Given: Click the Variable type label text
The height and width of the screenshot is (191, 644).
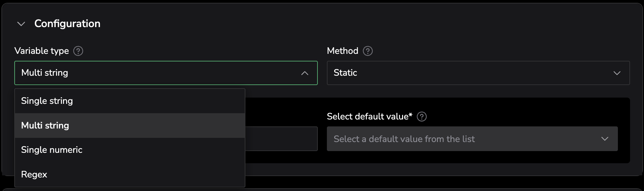Looking at the screenshot, I should [41, 51].
